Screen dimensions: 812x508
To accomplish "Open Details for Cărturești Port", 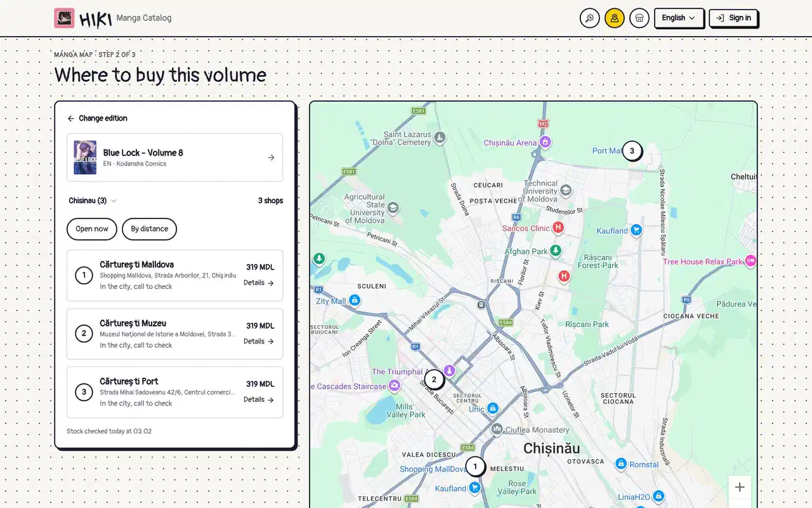I will click(x=259, y=399).
